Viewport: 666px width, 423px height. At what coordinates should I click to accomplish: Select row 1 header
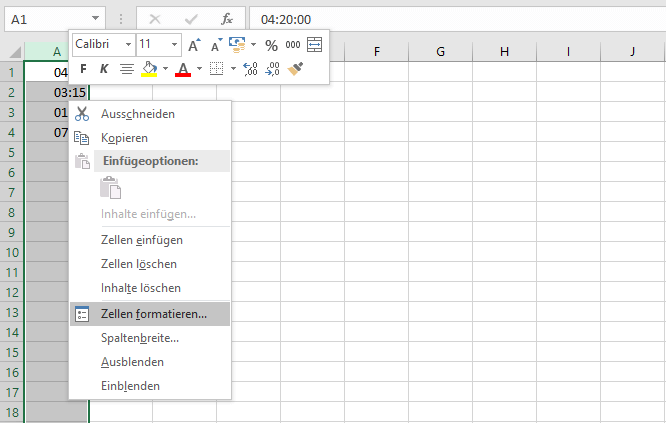pos(12,72)
